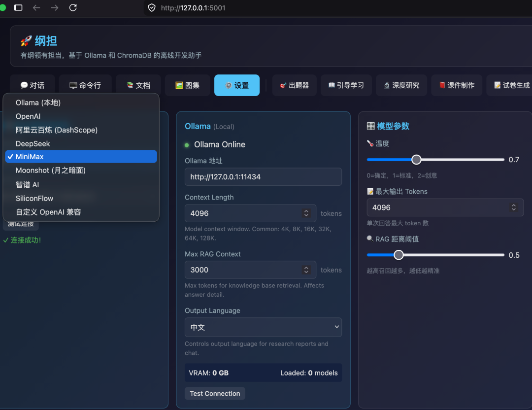
Task: Choose the checked MiniMax option
Action: (x=81, y=157)
